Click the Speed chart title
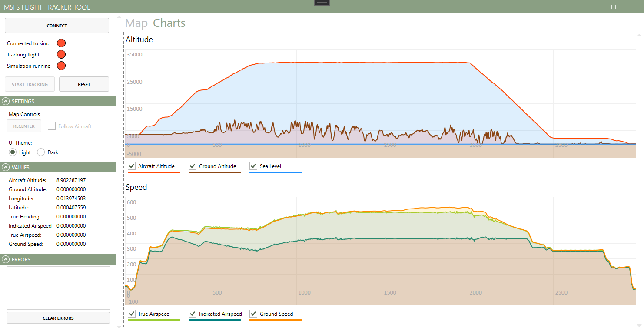Viewport: 644px width, 331px height. point(136,187)
